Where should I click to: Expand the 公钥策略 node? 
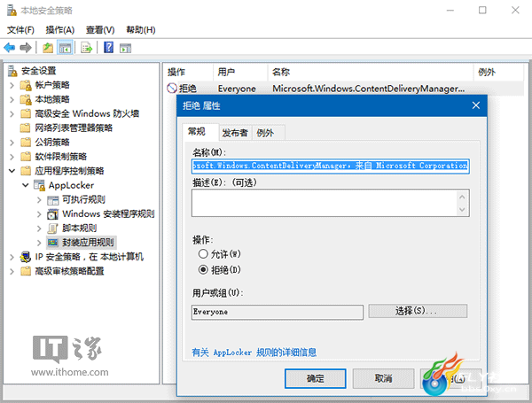pyautogui.click(x=12, y=142)
